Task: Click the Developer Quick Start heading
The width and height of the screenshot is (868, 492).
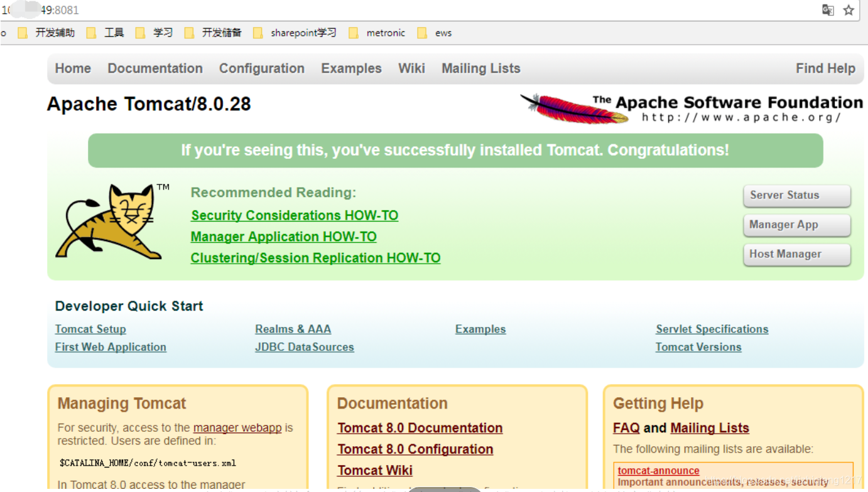Action: (129, 306)
